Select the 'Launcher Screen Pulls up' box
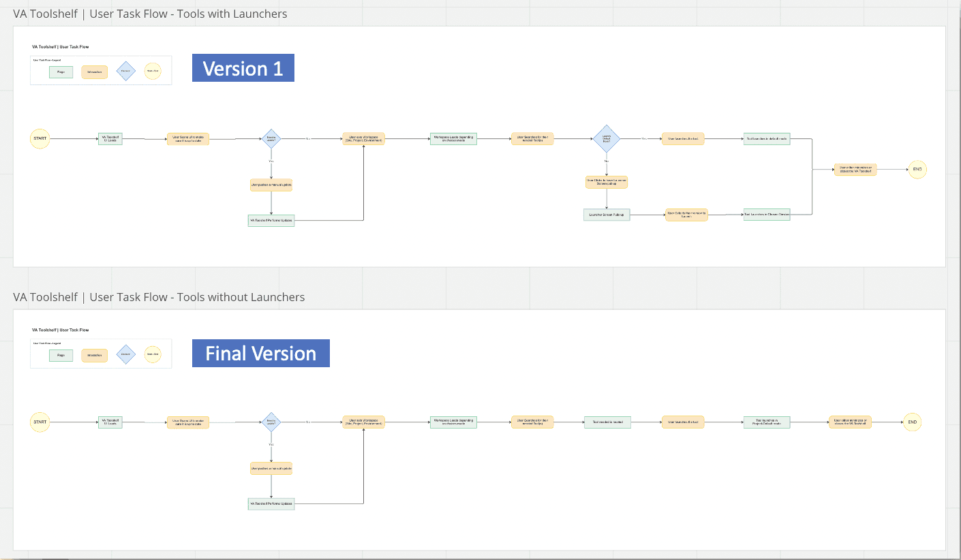961x560 pixels. point(607,215)
